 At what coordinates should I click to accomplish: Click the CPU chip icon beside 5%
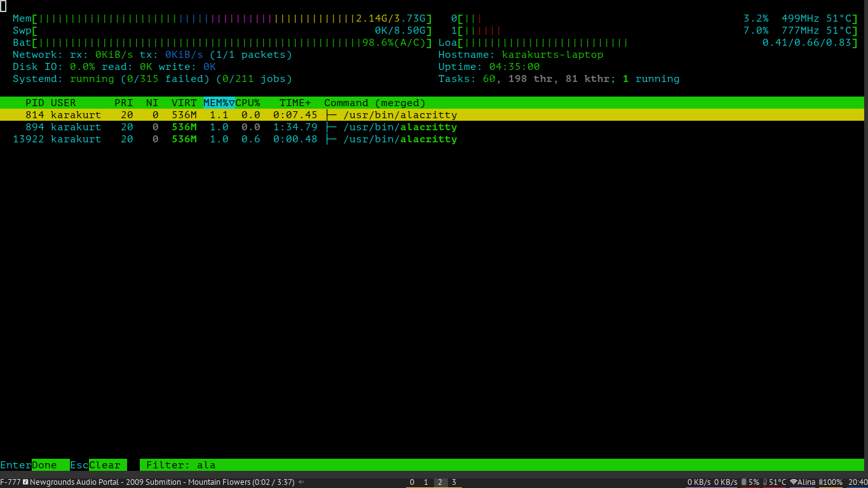click(x=744, y=482)
